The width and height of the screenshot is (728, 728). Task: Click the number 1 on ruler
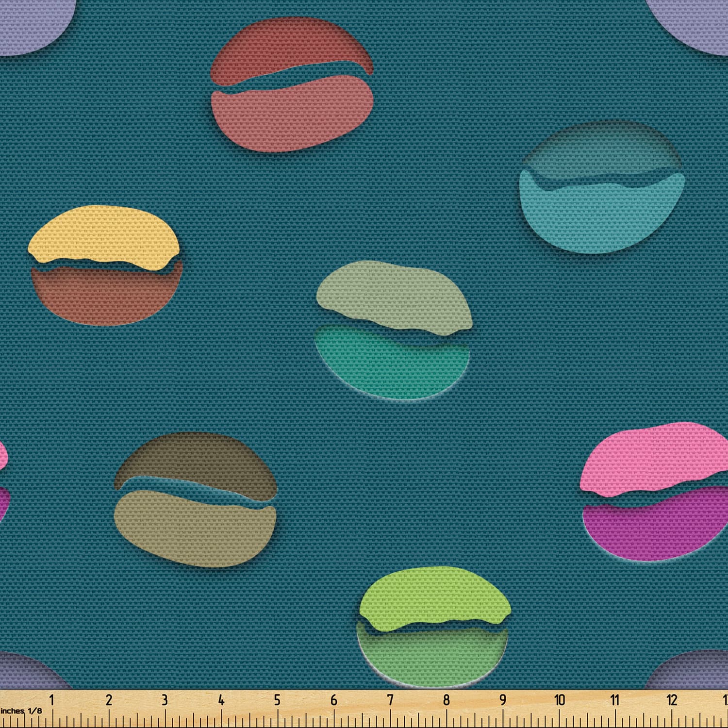click(51, 700)
